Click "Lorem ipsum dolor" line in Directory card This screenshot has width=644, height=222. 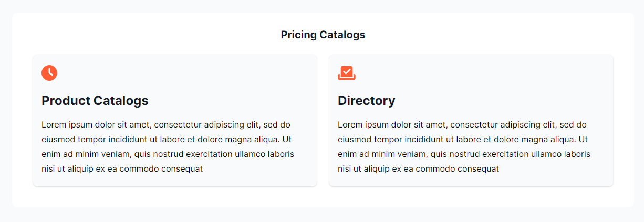[462, 125]
